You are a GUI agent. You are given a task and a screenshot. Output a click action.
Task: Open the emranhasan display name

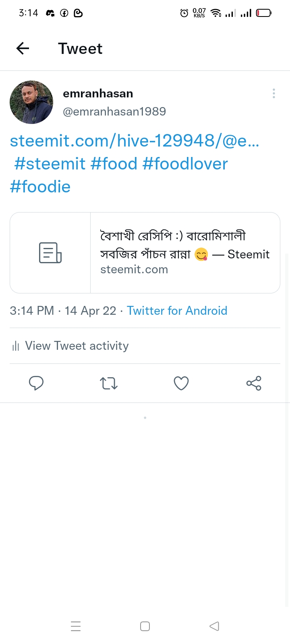pos(98,93)
